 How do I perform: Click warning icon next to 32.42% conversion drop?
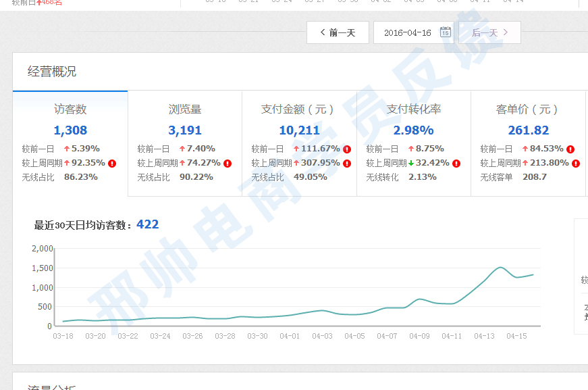coord(456,164)
